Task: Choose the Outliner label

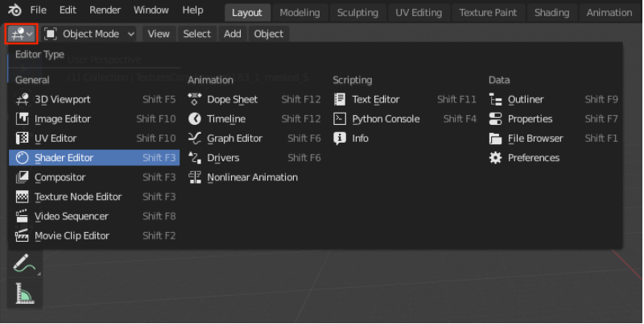Action: tap(526, 99)
